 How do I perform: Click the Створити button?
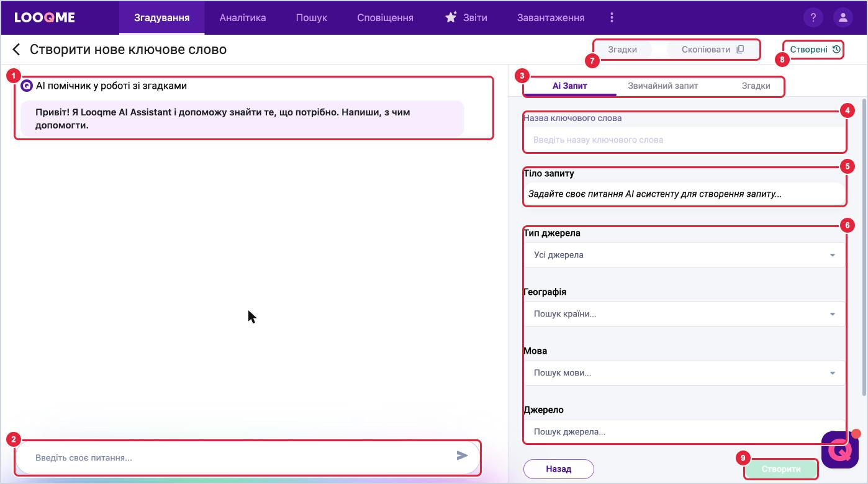click(781, 469)
